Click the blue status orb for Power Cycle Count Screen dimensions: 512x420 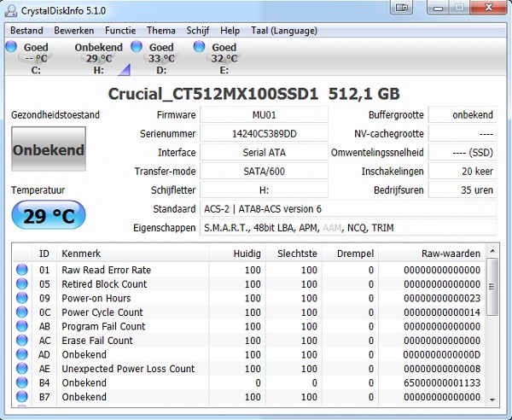click(22, 312)
